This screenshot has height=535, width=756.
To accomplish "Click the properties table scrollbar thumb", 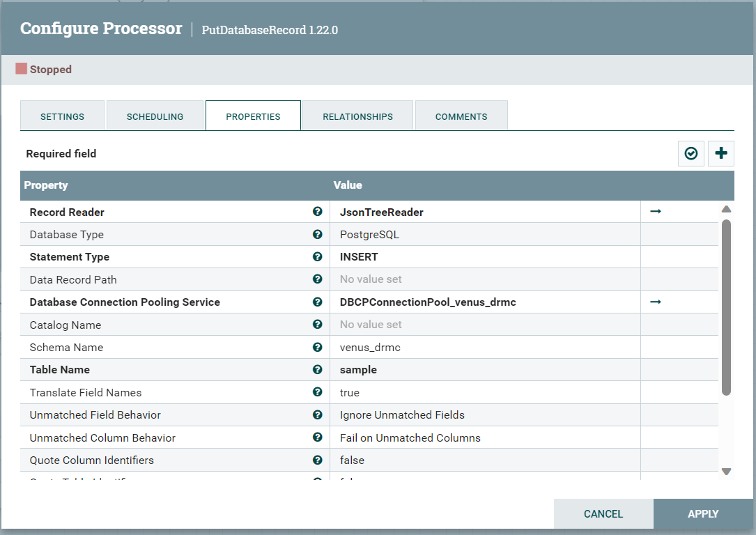I will [x=726, y=307].
